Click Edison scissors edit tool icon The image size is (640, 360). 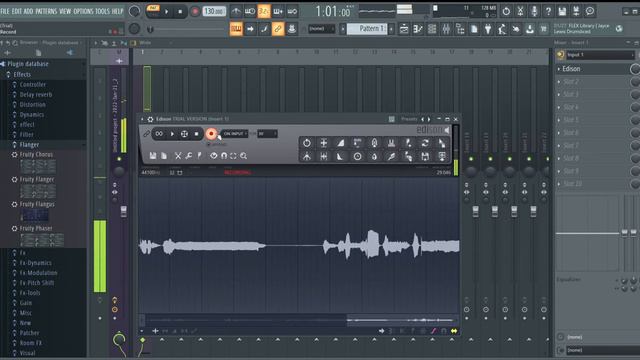[x=178, y=156]
